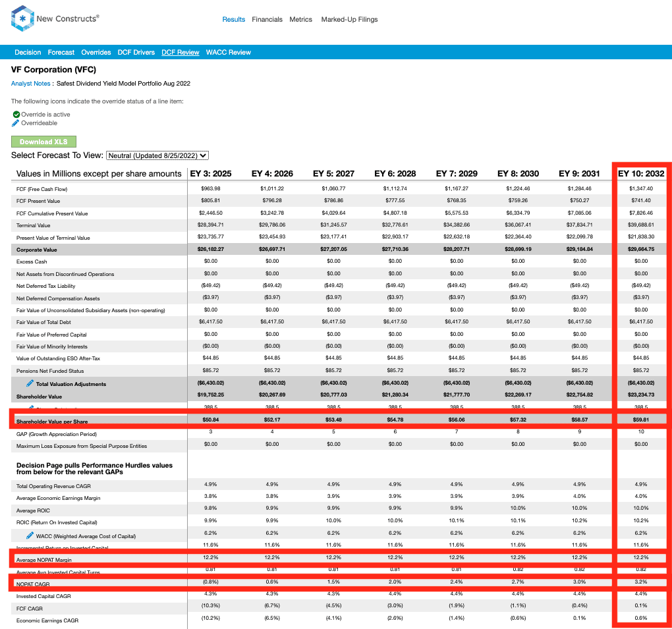Select the FCF Cumulative Present Value label
672x629 pixels.
52,213
